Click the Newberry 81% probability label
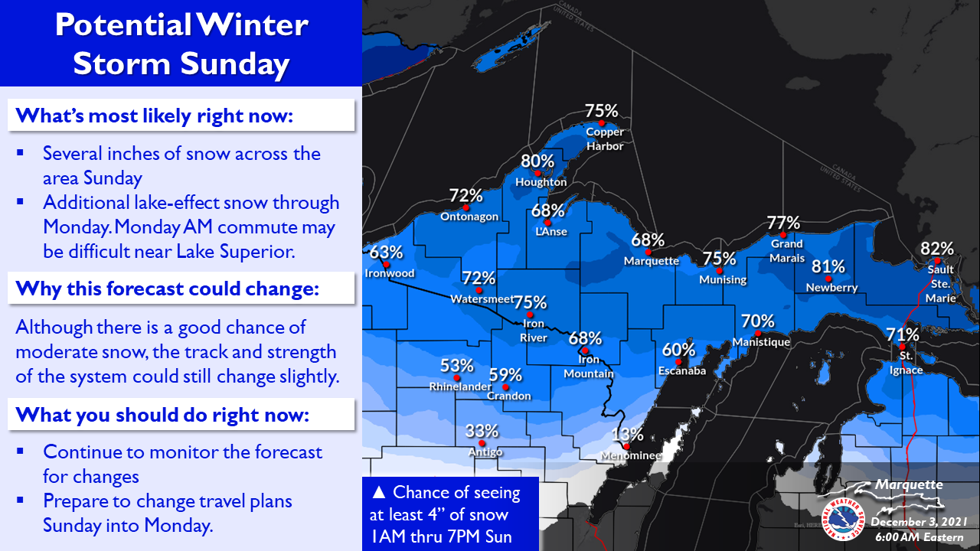Screen dimensions: 980x551 (x=828, y=266)
